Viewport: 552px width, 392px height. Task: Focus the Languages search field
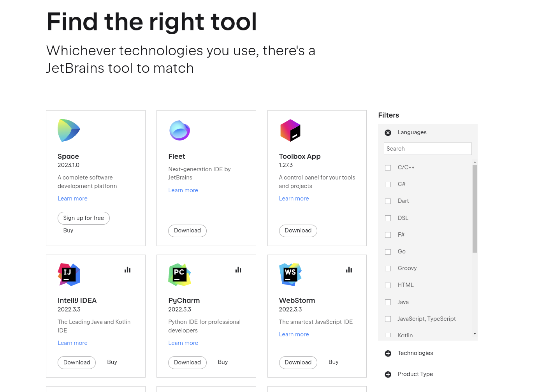coord(428,149)
